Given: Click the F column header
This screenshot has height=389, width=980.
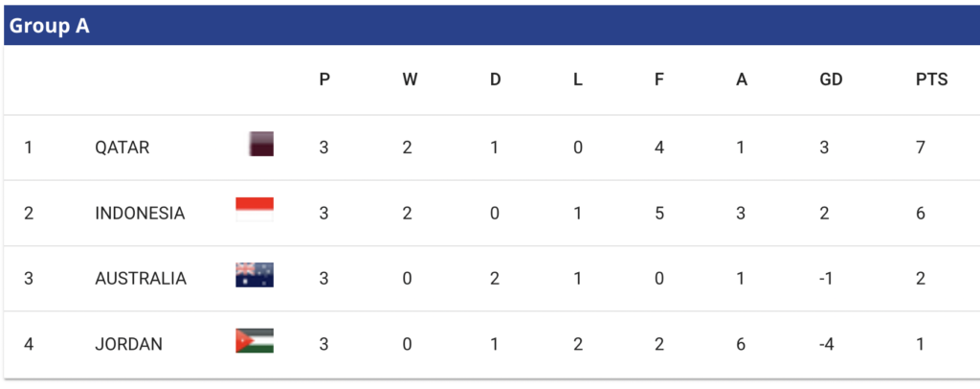Looking at the screenshot, I should [658, 80].
